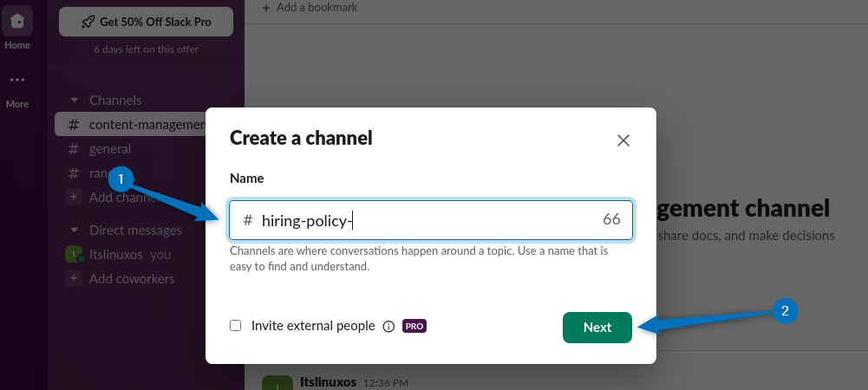868x390 pixels.
Task: Click the info icon next to Invite external people
Action: (x=388, y=327)
